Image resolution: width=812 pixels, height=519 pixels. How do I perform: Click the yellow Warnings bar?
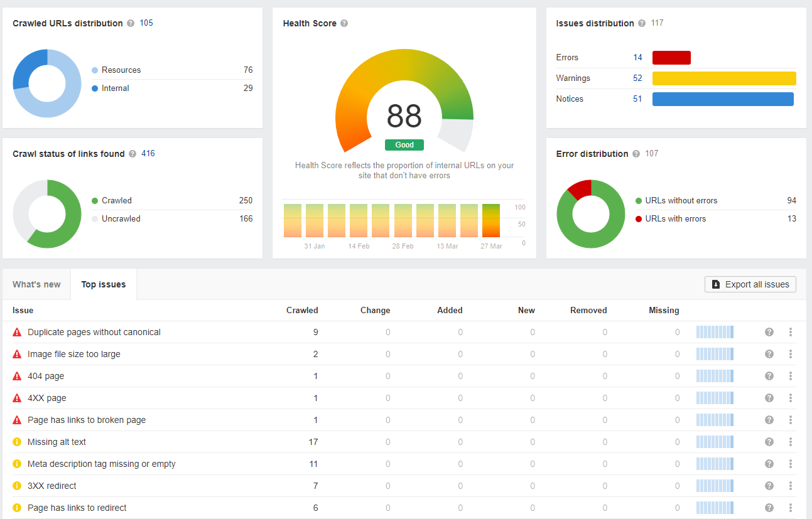point(724,78)
